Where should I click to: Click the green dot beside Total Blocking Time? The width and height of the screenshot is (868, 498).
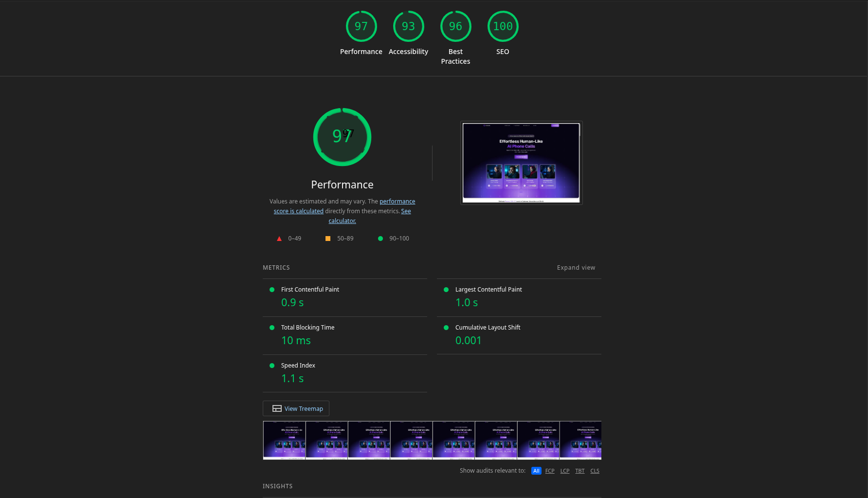click(x=272, y=328)
